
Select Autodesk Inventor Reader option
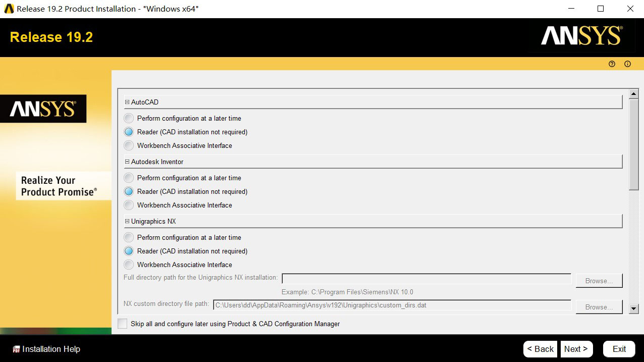[129, 191]
